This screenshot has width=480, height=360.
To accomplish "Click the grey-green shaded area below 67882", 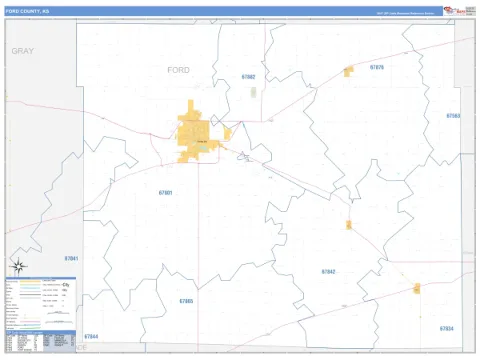I will [253, 92].
